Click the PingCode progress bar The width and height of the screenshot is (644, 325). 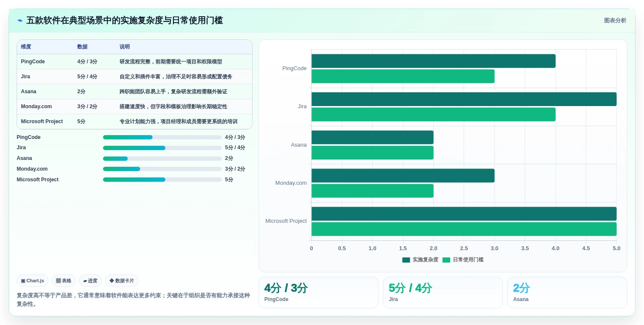[162, 137]
